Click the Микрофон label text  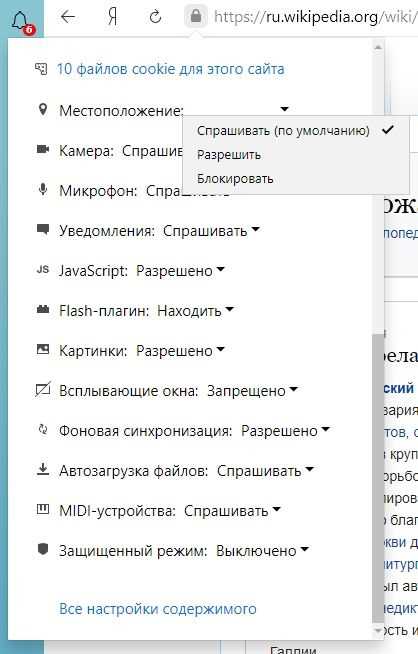click(98, 191)
